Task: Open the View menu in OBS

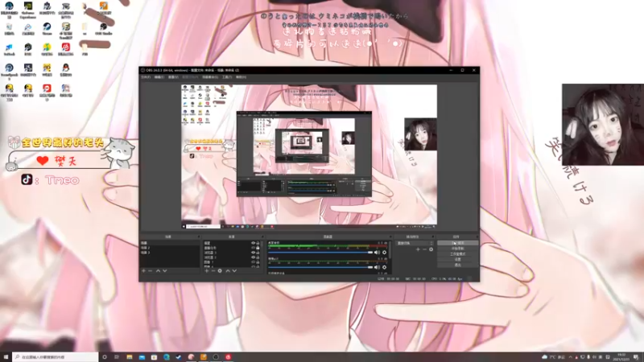Action: (x=173, y=76)
